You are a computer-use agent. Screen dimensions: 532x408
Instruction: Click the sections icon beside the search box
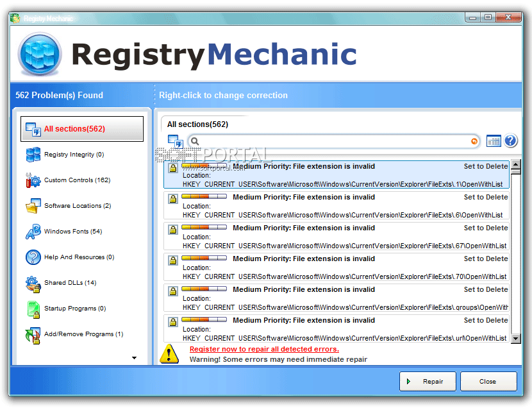pos(176,141)
